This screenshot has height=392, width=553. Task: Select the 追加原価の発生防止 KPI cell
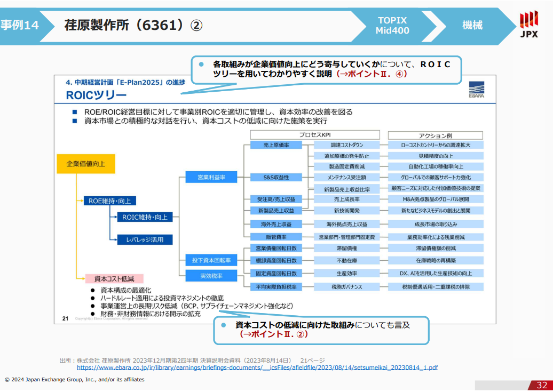pos(346,156)
